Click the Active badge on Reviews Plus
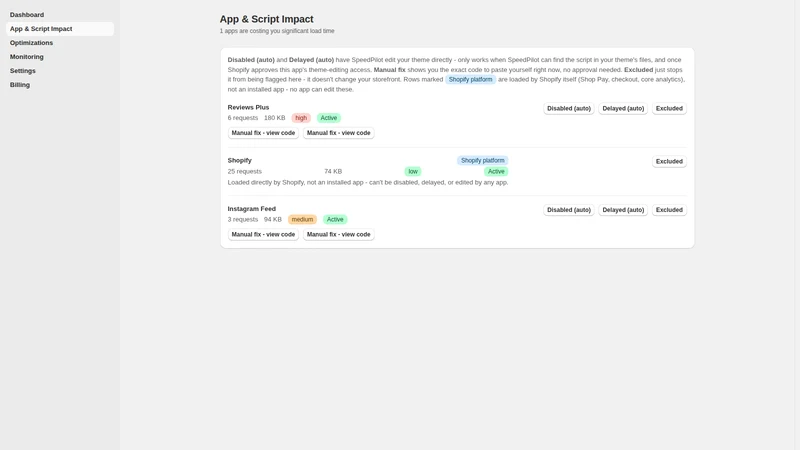The image size is (800, 450). click(329, 118)
